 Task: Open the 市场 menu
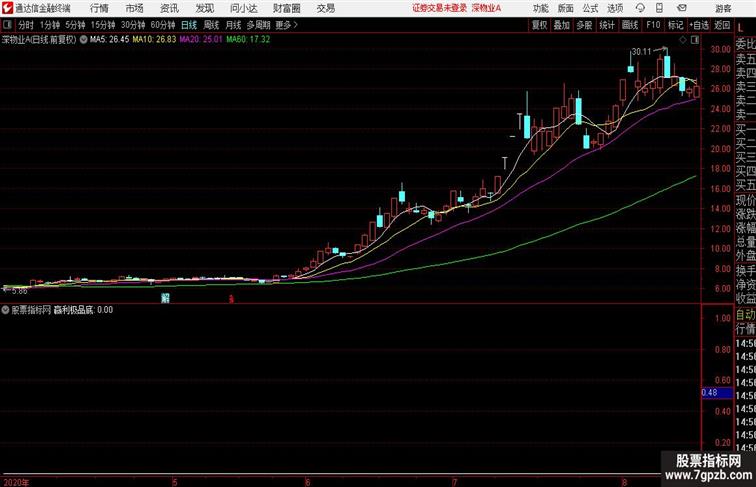[134, 8]
